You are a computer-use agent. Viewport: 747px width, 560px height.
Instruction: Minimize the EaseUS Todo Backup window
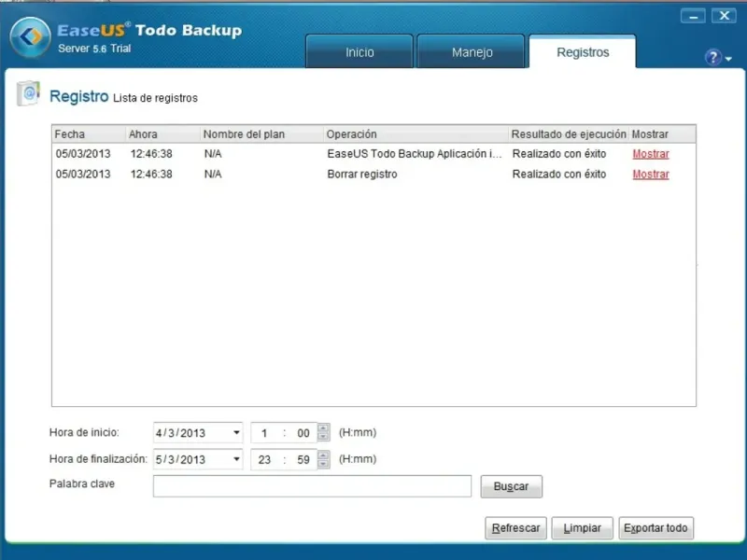(x=693, y=16)
